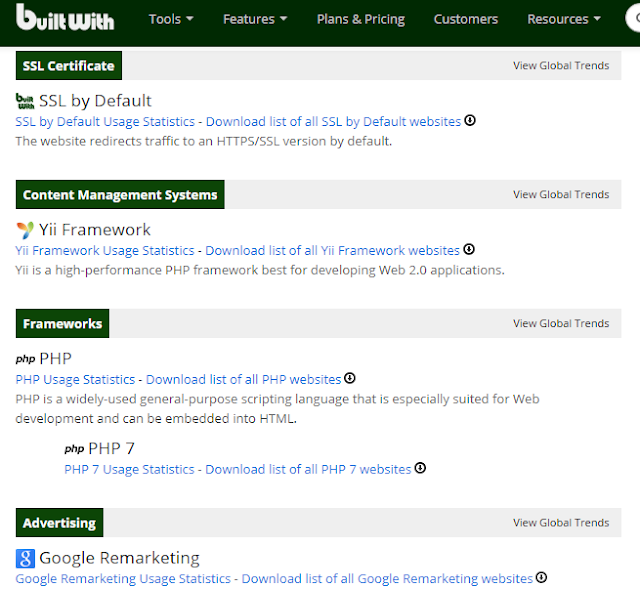Select the Frameworks category label

(x=62, y=324)
